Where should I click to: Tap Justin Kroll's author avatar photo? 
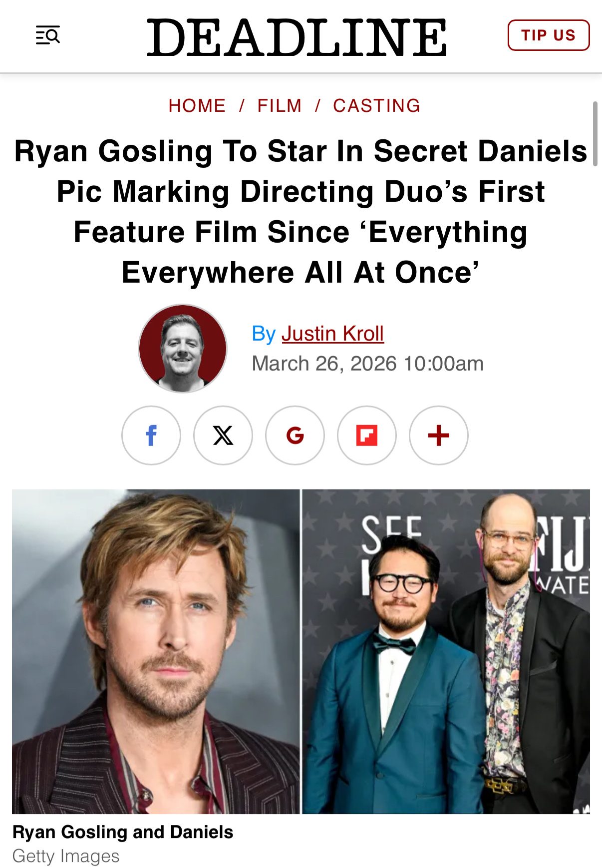pos(183,349)
